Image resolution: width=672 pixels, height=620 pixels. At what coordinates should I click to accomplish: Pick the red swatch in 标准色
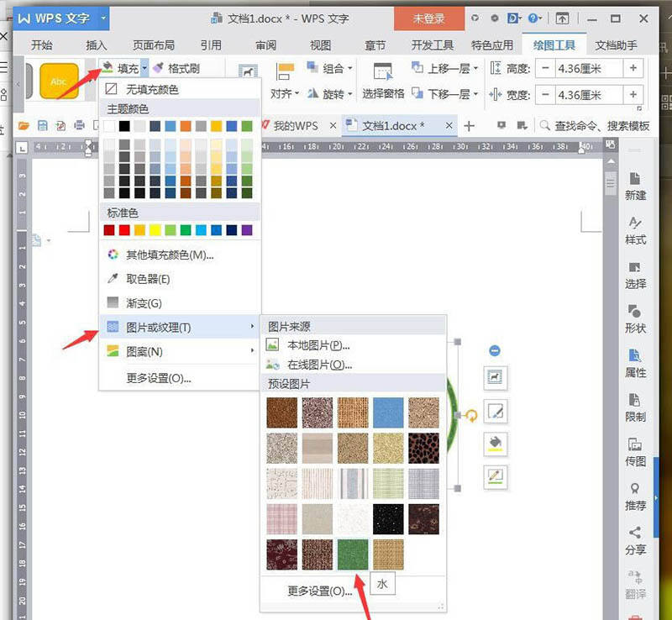point(124,230)
